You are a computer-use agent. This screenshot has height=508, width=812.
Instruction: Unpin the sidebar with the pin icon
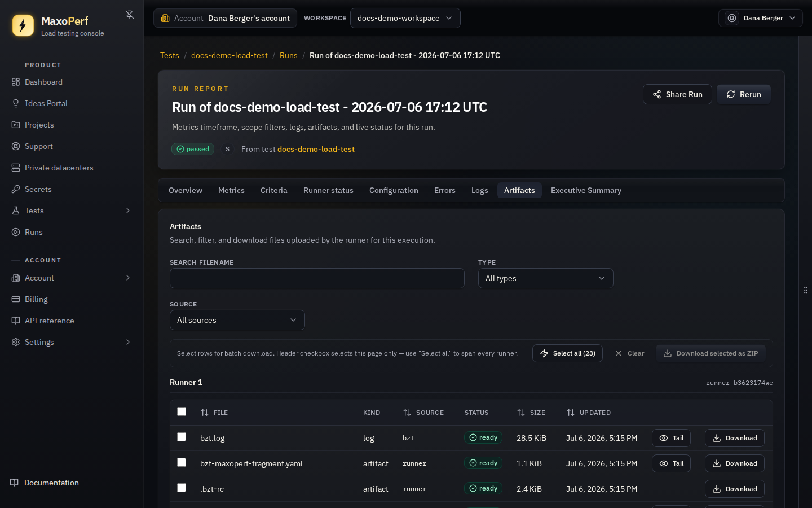pos(130,15)
